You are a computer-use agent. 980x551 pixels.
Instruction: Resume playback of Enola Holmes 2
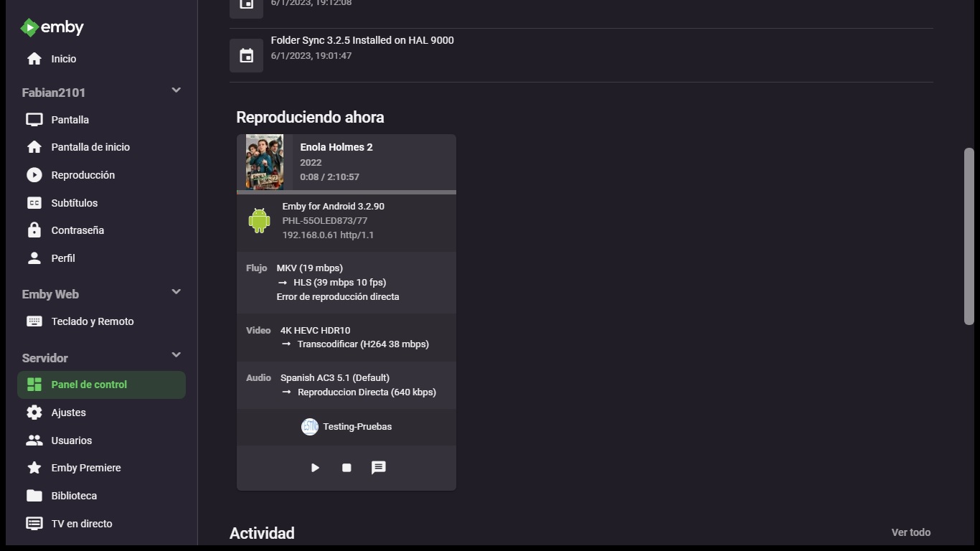tap(315, 468)
